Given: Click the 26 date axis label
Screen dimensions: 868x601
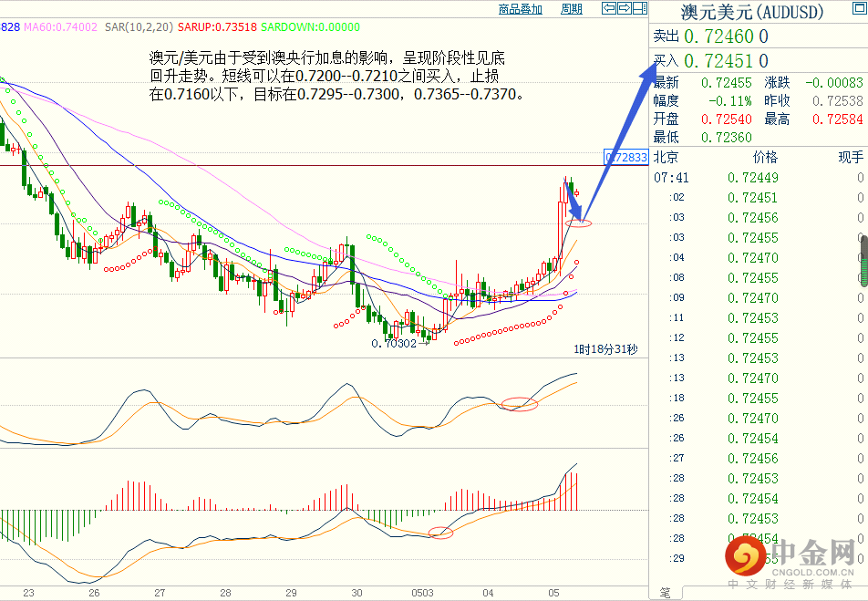Looking at the screenshot, I should [x=94, y=593].
